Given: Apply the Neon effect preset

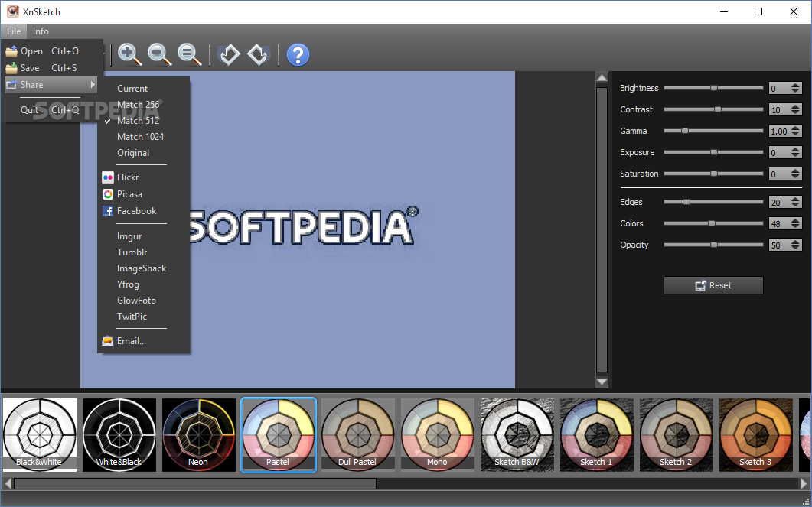Looking at the screenshot, I should coord(199,434).
